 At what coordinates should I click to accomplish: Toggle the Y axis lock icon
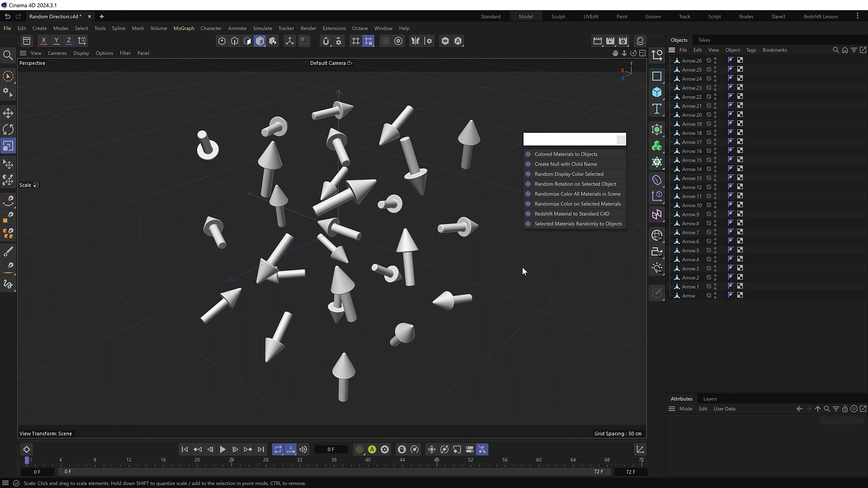click(56, 41)
